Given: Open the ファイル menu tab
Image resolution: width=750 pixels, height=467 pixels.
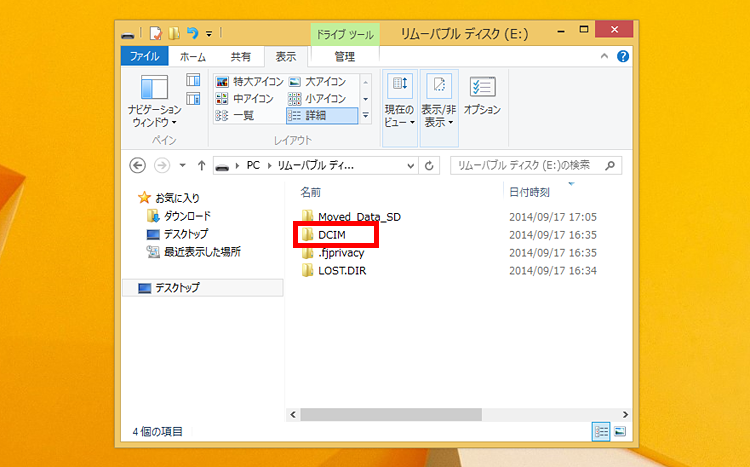Looking at the screenshot, I should click(143, 57).
